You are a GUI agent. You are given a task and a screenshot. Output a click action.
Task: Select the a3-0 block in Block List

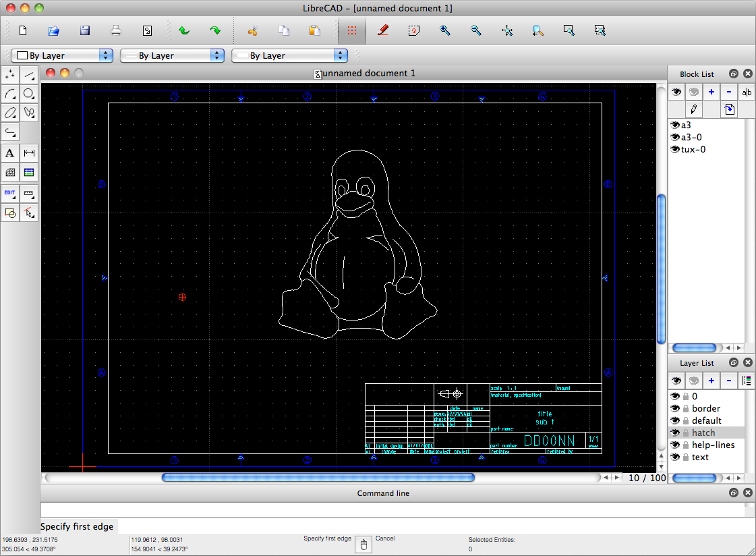coord(692,137)
